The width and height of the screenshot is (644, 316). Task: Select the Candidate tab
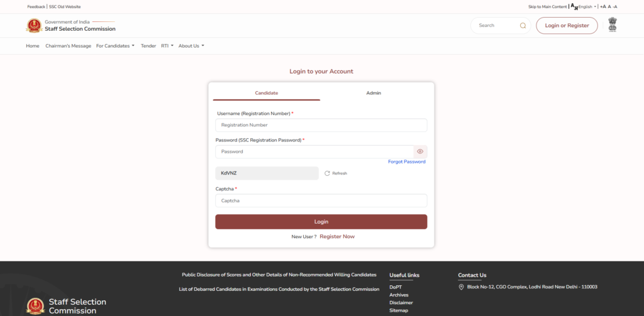click(267, 93)
